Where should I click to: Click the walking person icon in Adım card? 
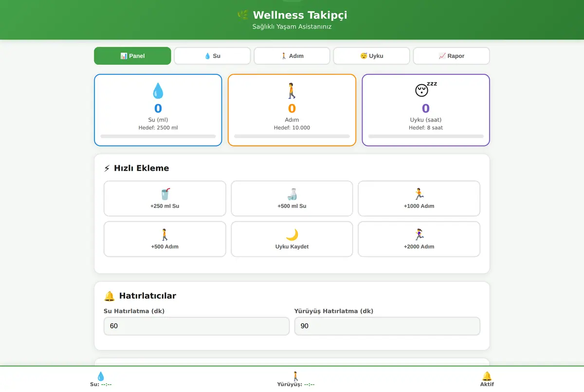tap(292, 90)
